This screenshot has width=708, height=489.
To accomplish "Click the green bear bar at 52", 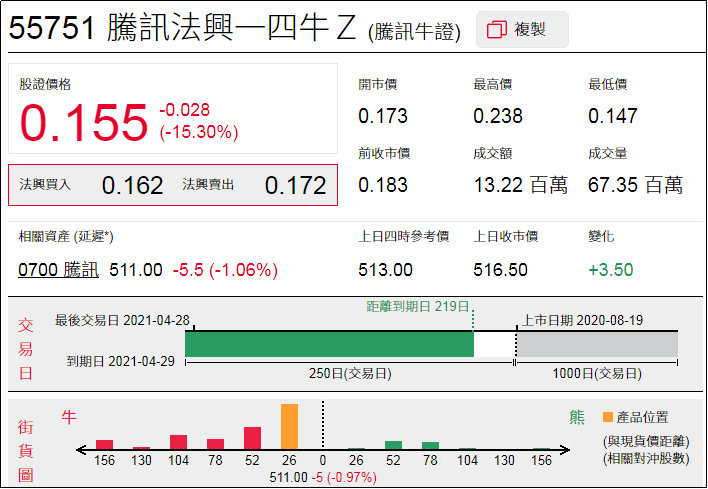I will tap(393, 445).
